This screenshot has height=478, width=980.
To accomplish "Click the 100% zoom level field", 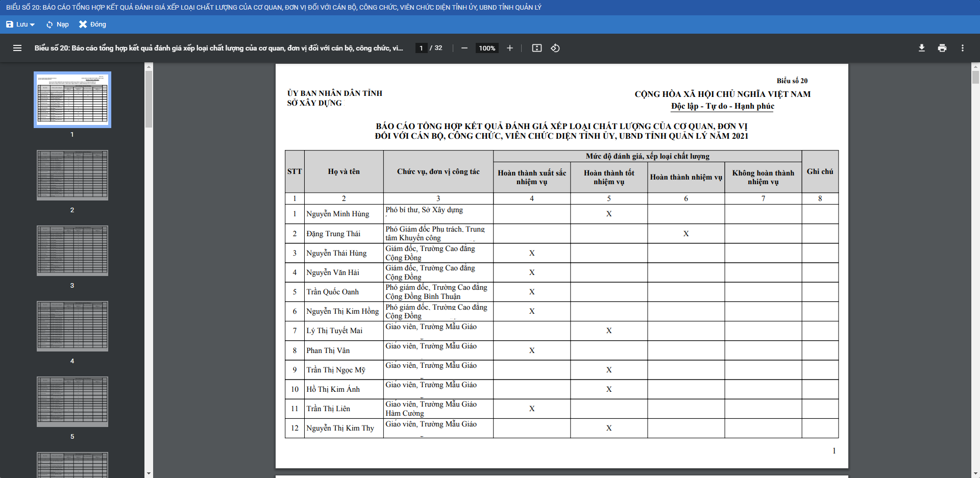I will [x=486, y=48].
